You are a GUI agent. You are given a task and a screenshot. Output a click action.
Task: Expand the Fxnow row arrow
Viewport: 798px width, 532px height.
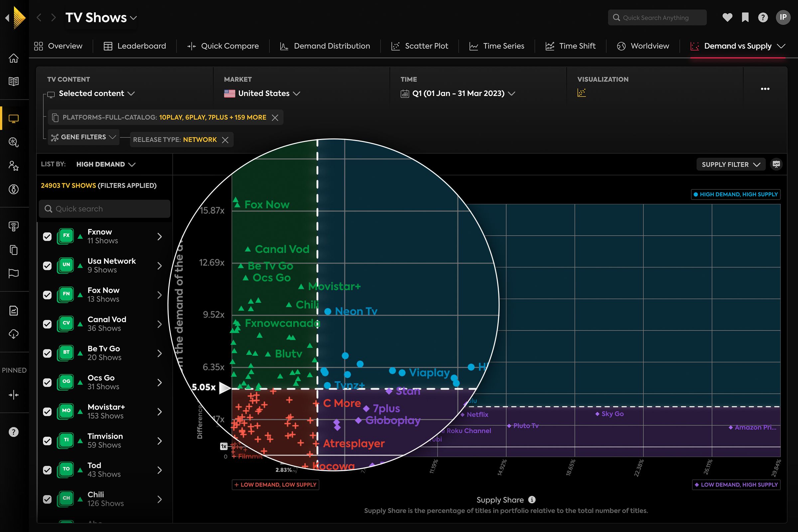tap(160, 236)
